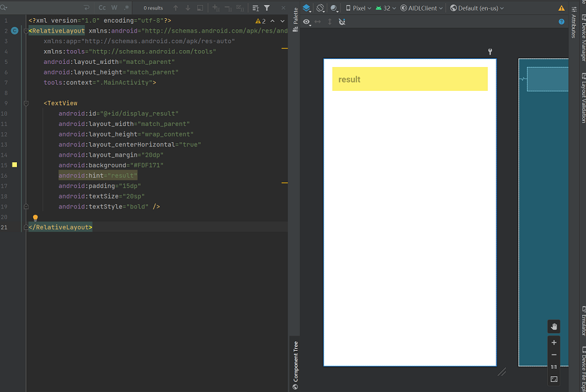Toggle search in selection only icon
Viewport: 586px width, 392px height.
click(x=200, y=8)
